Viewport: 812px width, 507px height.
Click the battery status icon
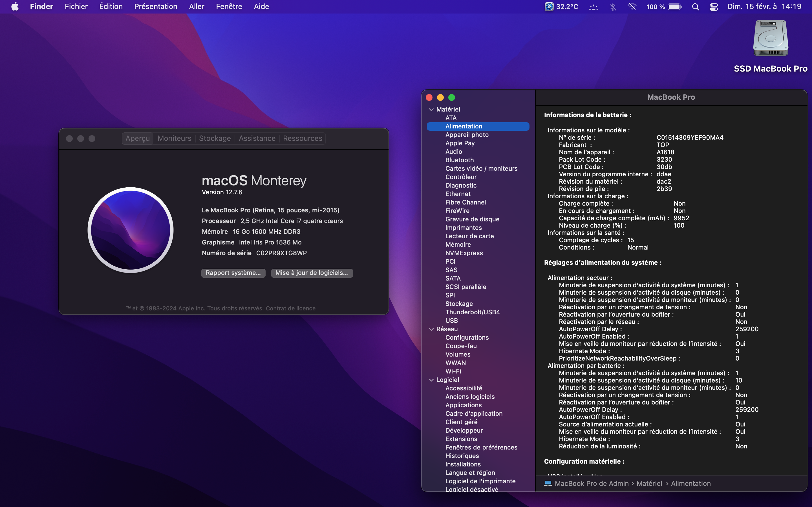674,7
